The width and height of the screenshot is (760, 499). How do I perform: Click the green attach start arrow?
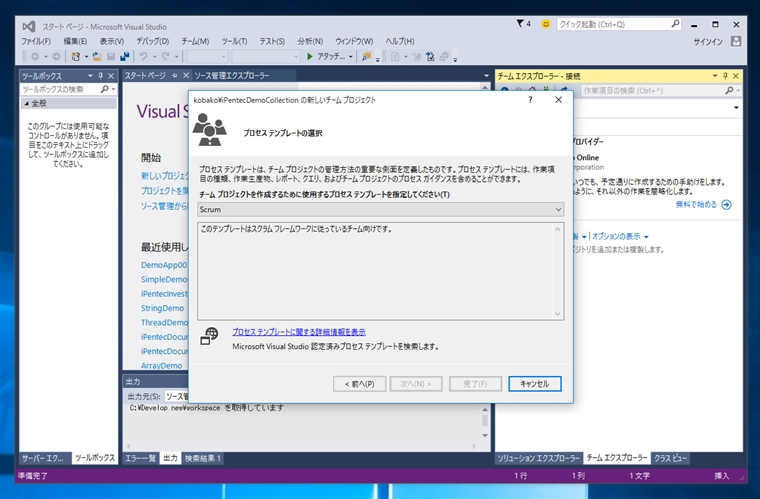(310, 57)
